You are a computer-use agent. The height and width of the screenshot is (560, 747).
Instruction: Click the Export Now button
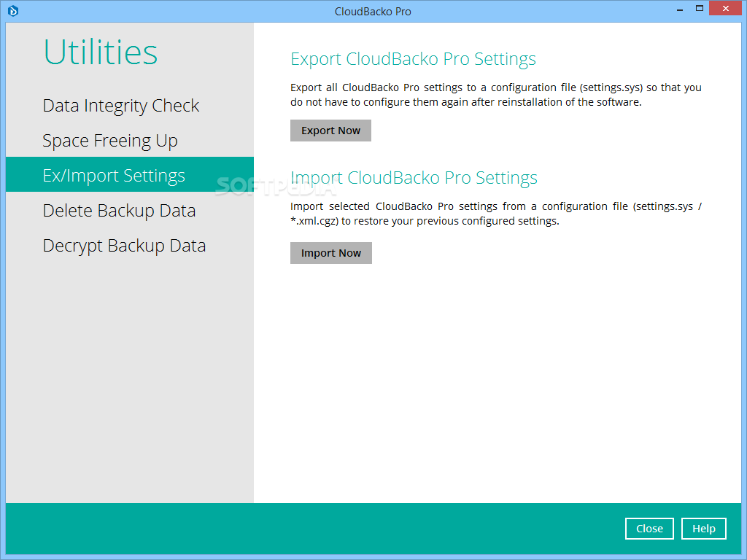pyautogui.click(x=330, y=131)
